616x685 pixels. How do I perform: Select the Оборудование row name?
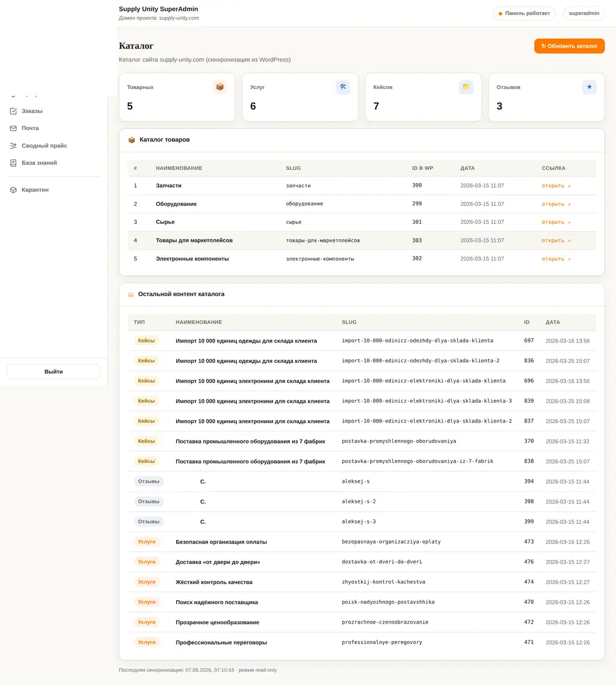pos(176,204)
